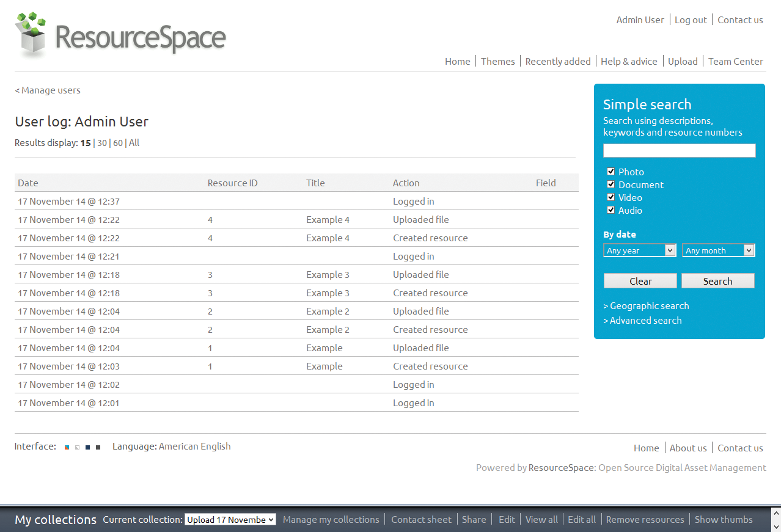This screenshot has width=781, height=532.
Task: Show All log results
Action: coord(134,142)
